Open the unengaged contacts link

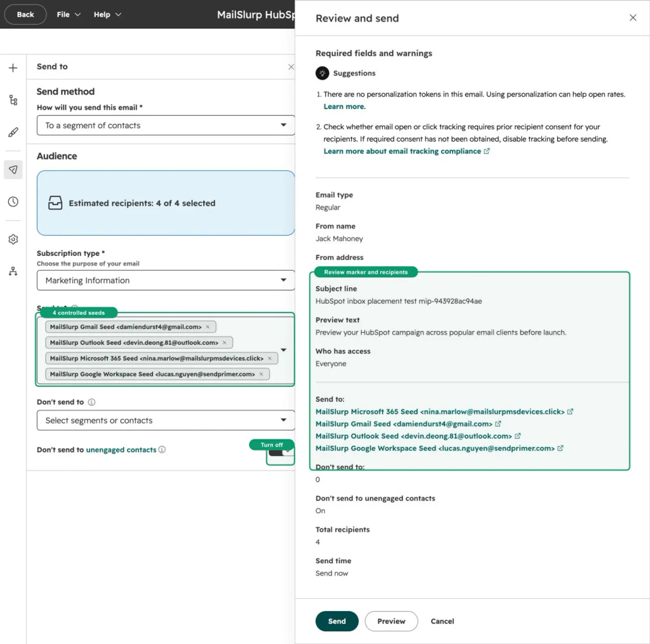click(x=121, y=450)
